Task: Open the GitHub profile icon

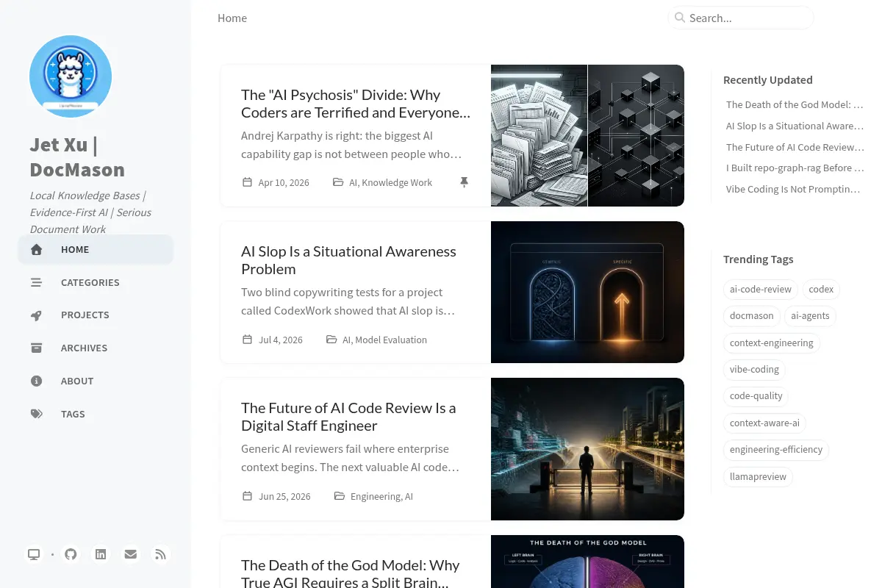Action: coord(71,554)
